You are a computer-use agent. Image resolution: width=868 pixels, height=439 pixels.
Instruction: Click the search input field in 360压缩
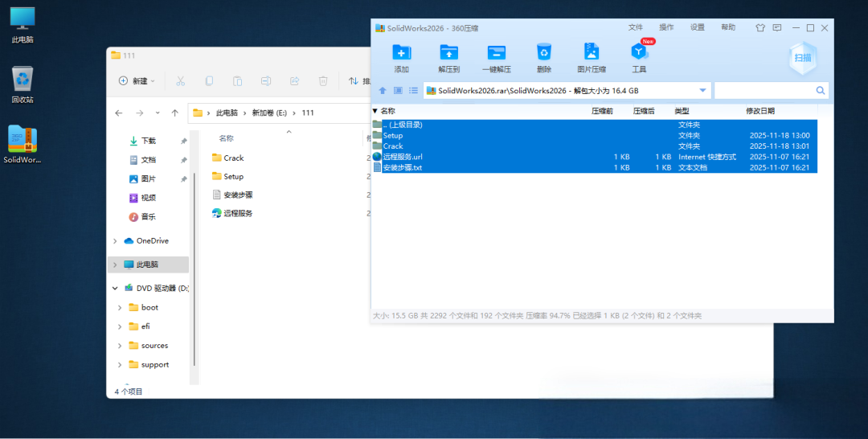(x=764, y=91)
